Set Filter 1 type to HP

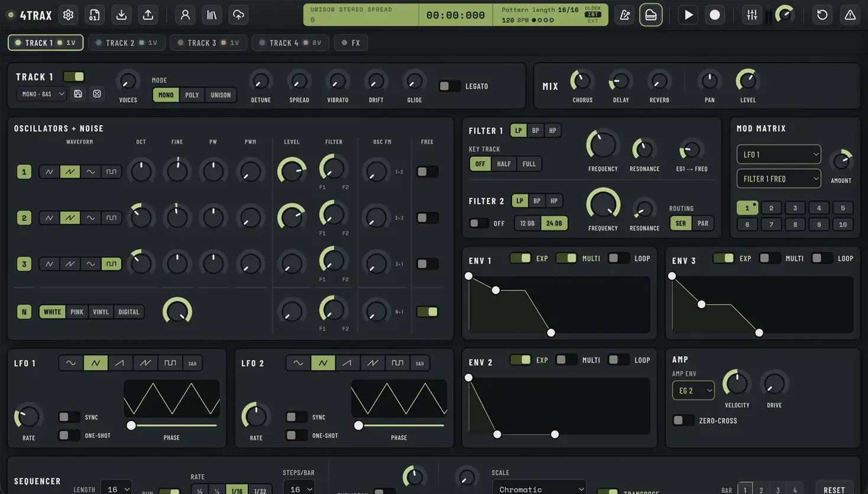tap(552, 131)
